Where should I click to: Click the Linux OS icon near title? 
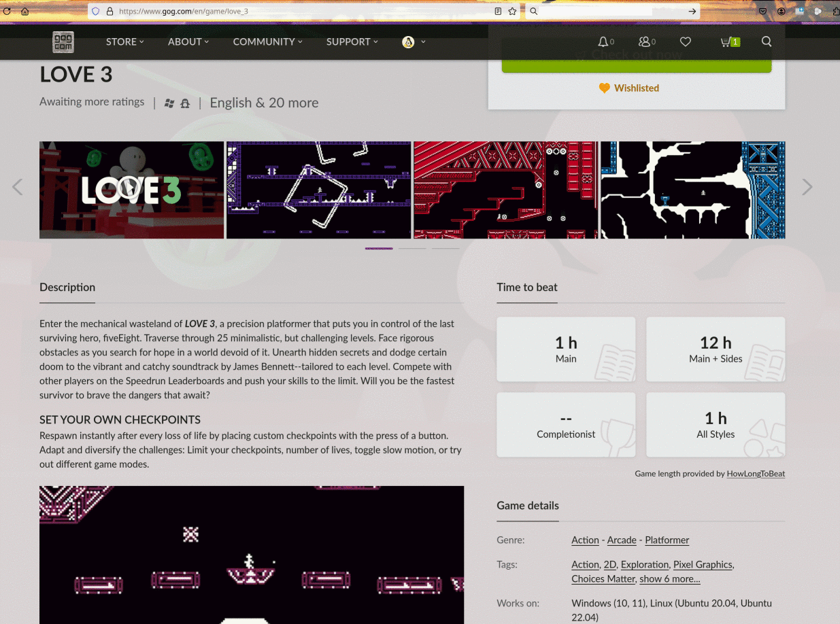tap(185, 103)
